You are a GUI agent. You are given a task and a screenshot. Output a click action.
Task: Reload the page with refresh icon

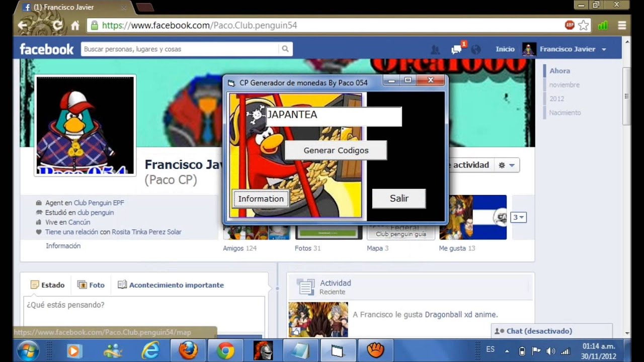(57, 25)
